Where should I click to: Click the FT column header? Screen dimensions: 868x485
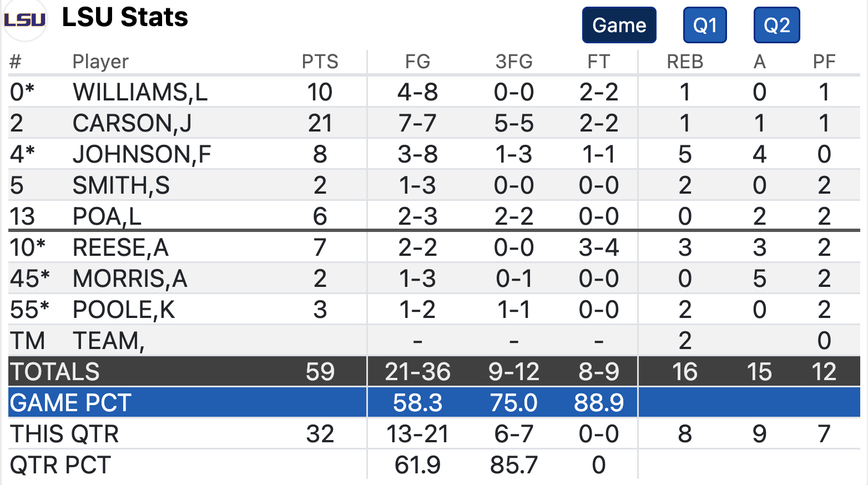click(x=599, y=61)
